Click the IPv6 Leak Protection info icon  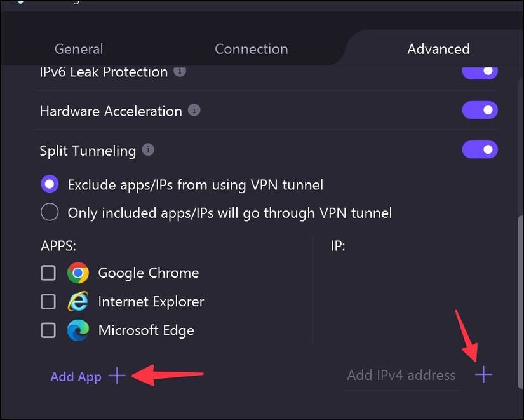(179, 72)
